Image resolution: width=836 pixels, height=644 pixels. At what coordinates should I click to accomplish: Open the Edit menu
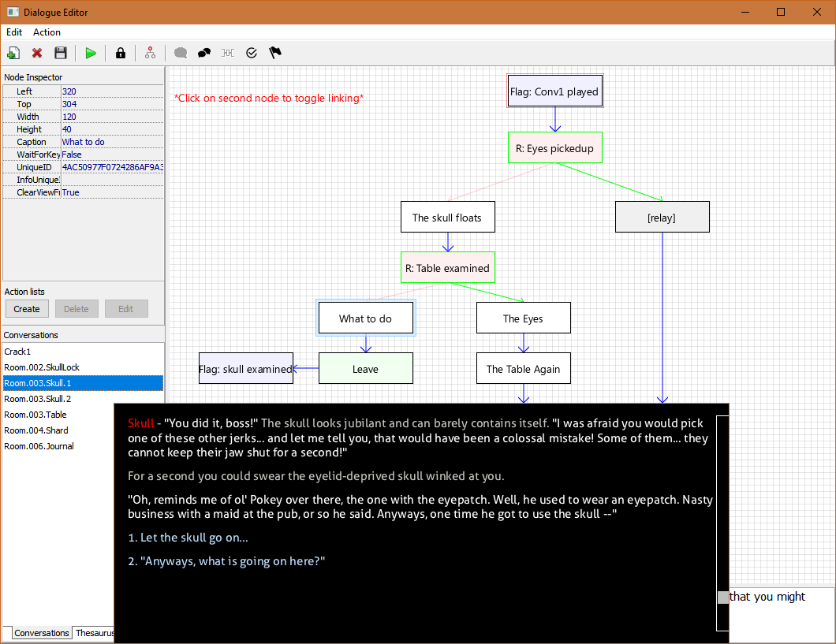tap(14, 32)
